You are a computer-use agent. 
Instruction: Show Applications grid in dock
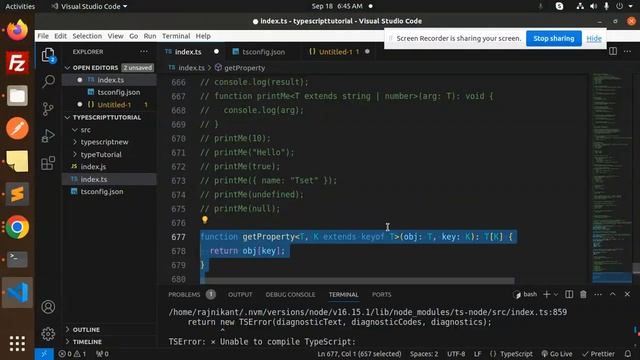coord(17,343)
